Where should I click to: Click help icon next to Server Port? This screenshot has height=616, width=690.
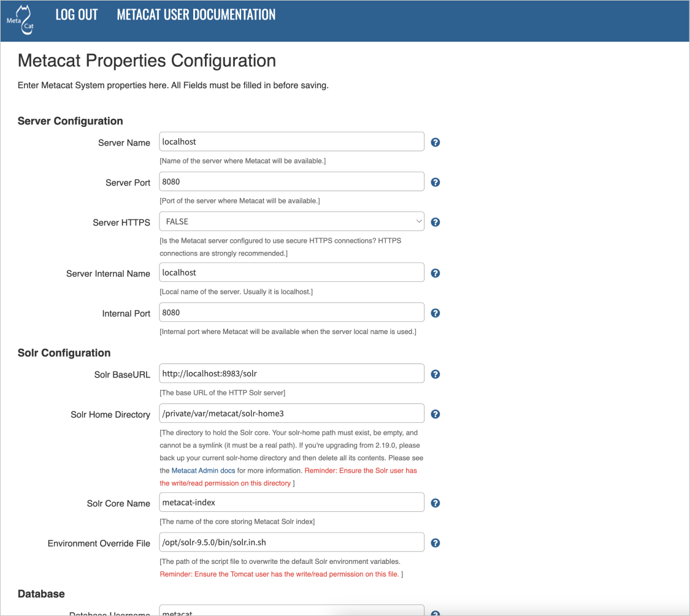(x=435, y=182)
